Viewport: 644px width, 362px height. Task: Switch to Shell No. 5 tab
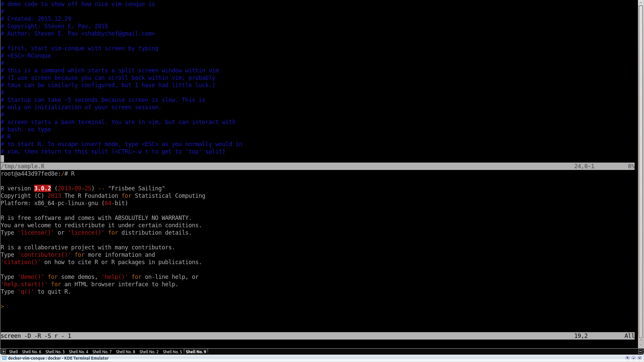pos(172,352)
